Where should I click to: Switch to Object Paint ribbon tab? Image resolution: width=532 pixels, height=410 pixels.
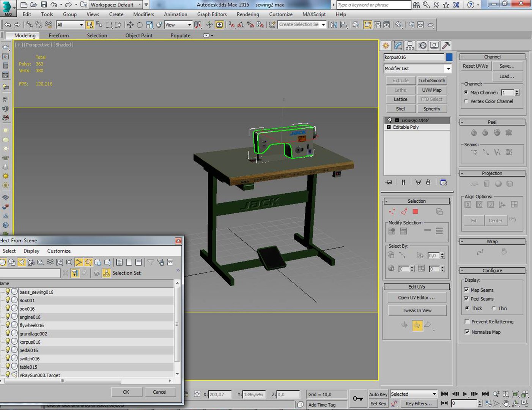[x=139, y=35]
